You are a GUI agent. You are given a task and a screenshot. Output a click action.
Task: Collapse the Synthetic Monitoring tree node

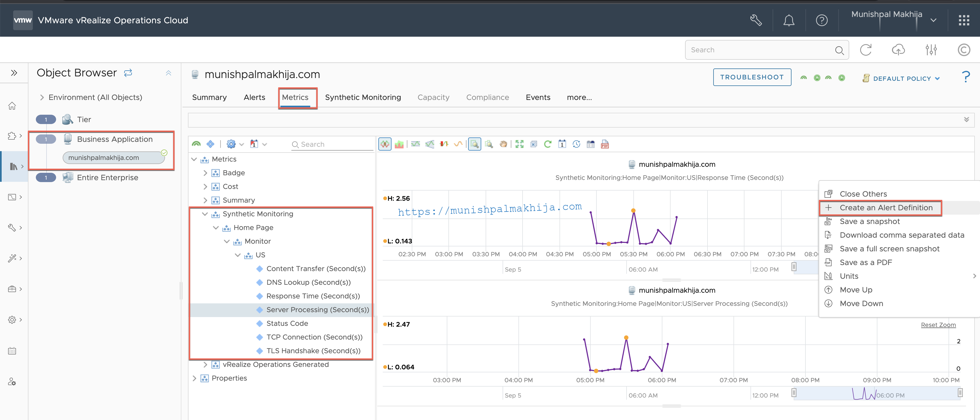(205, 214)
